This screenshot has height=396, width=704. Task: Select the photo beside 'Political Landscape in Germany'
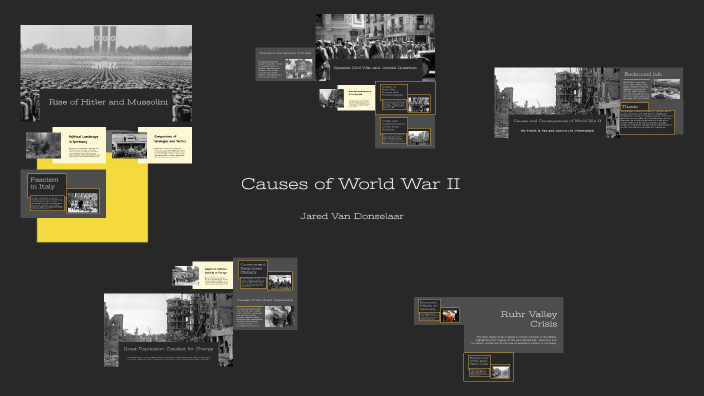[x=43, y=145]
